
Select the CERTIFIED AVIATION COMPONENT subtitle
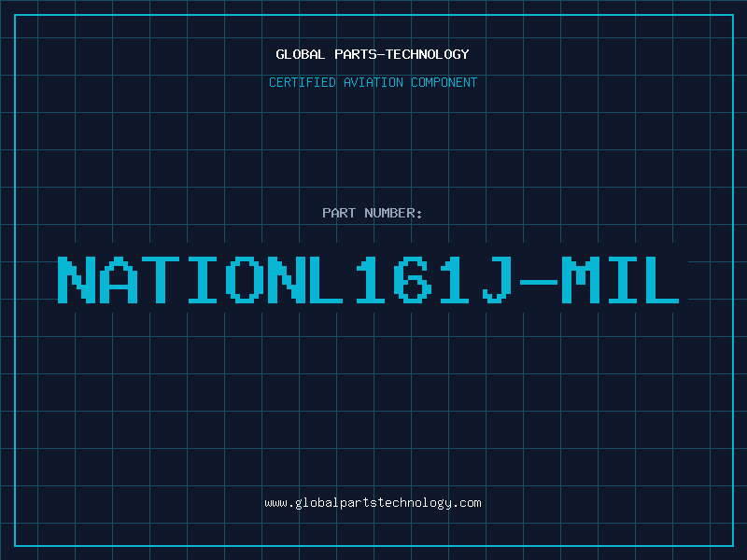[x=373, y=82]
